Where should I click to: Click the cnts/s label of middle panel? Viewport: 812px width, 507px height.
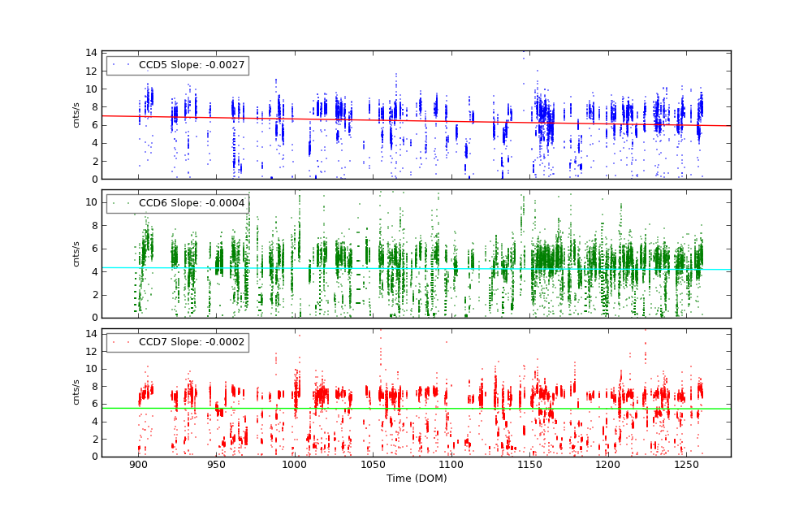pos(76,253)
